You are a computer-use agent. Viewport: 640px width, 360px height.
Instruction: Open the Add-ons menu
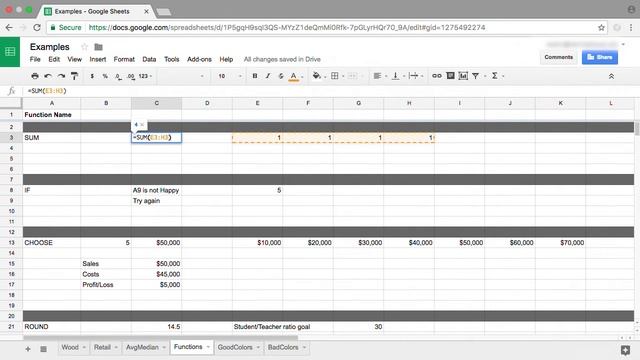(199, 59)
